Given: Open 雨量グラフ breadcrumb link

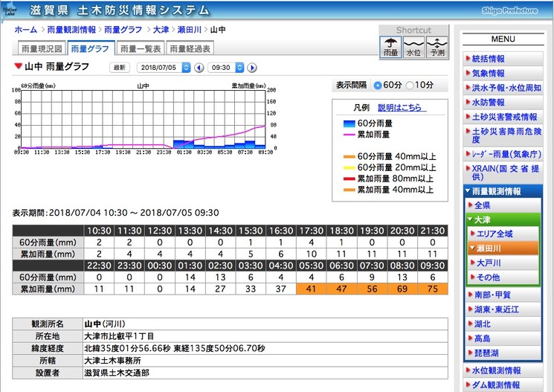Looking at the screenshot, I should (123, 30).
